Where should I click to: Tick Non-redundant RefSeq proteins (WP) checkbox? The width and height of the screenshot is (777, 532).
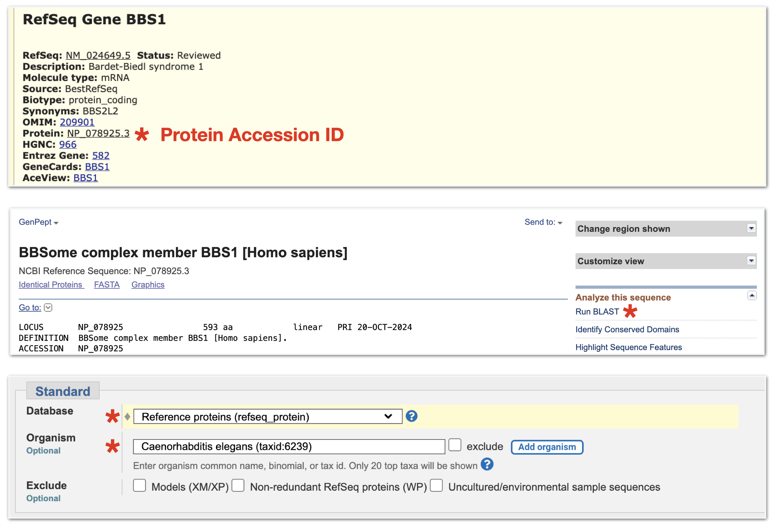[x=238, y=485]
